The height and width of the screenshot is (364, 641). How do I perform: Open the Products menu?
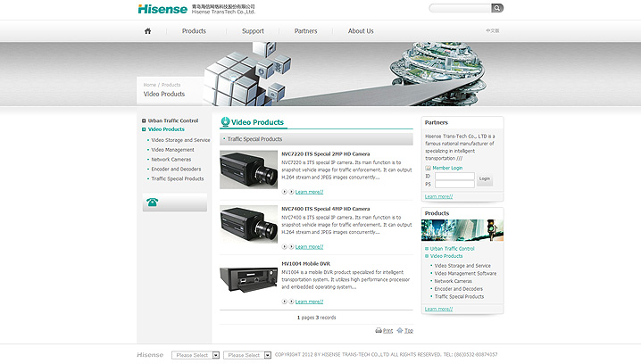click(194, 31)
